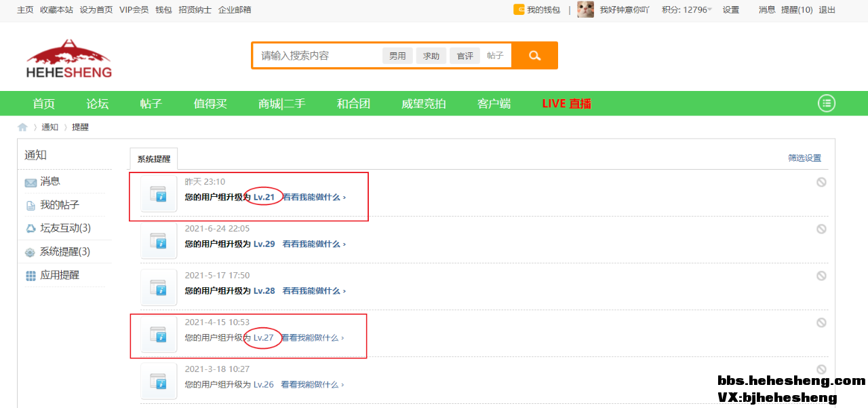Click the 筛选设置 link

(804, 158)
